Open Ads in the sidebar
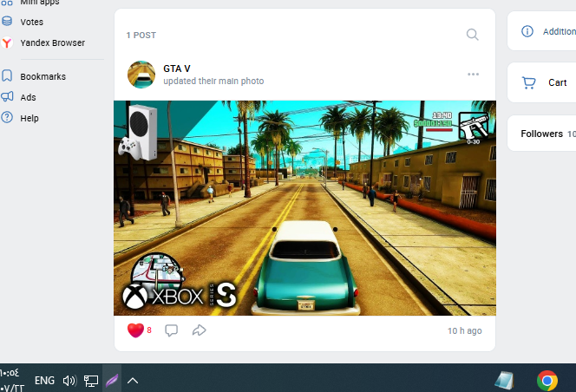Screen dimensions: 576x392 click(28, 97)
